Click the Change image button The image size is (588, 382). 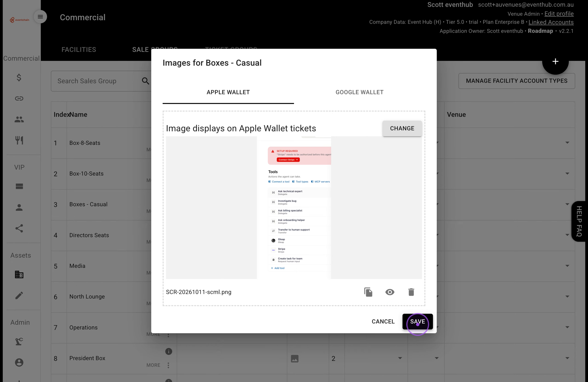coord(402,128)
